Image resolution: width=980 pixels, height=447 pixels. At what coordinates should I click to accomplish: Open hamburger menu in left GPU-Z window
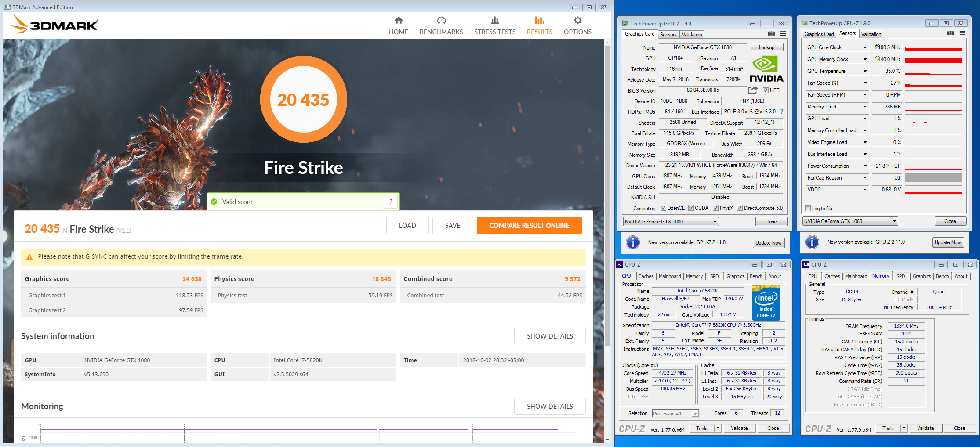coord(783,34)
